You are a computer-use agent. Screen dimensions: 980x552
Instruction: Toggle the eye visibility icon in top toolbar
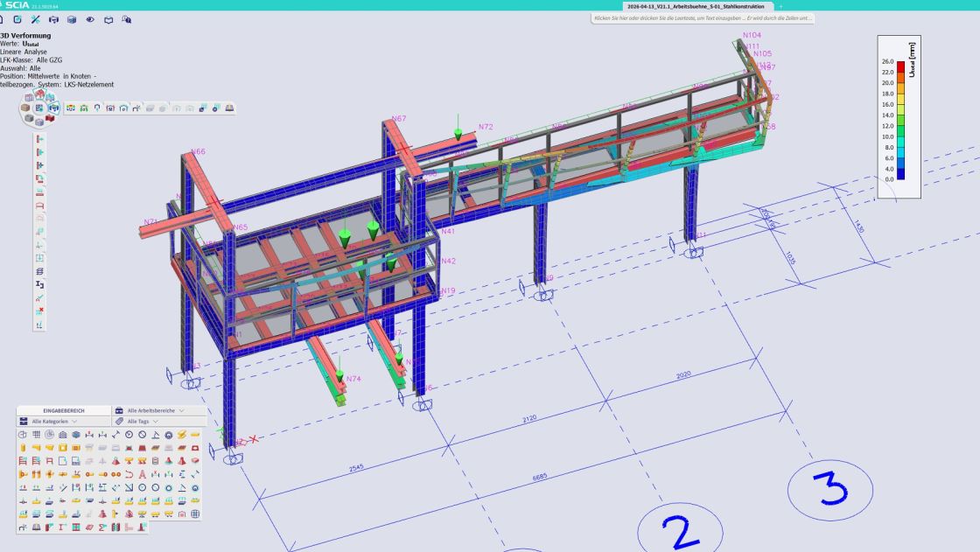(x=90, y=19)
